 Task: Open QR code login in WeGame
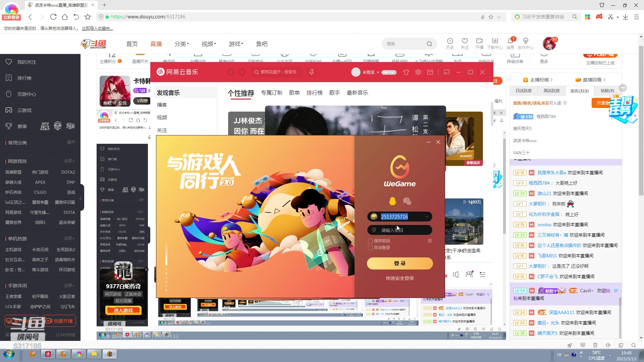click(x=430, y=241)
